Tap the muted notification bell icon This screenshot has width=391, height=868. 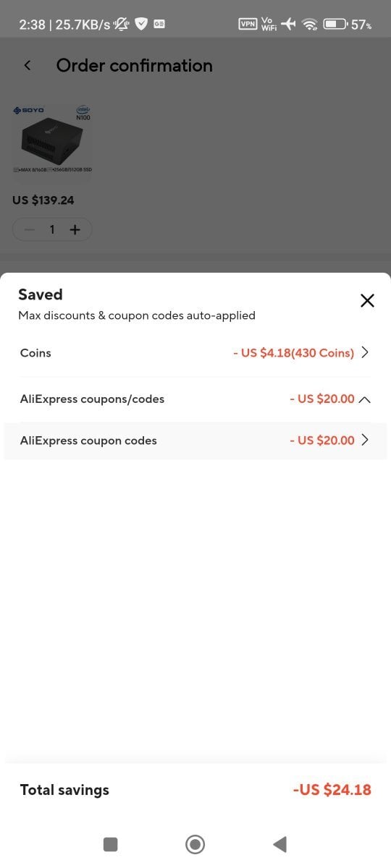[x=122, y=25]
